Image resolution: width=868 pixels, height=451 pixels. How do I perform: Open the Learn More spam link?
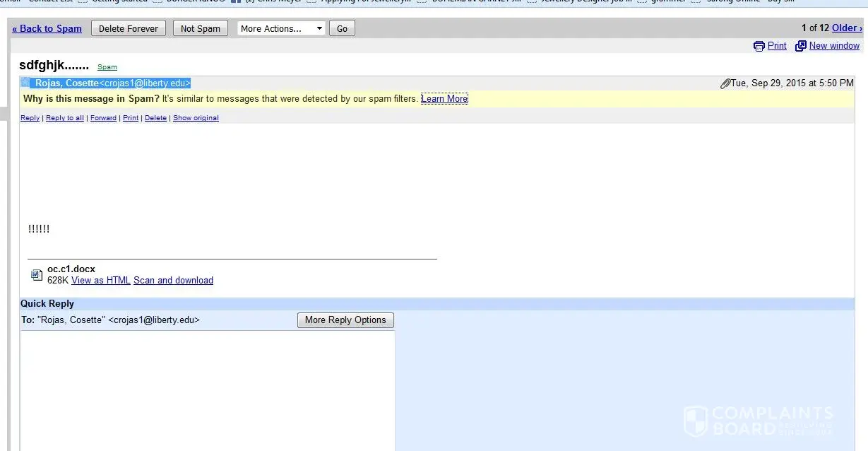pos(444,99)
